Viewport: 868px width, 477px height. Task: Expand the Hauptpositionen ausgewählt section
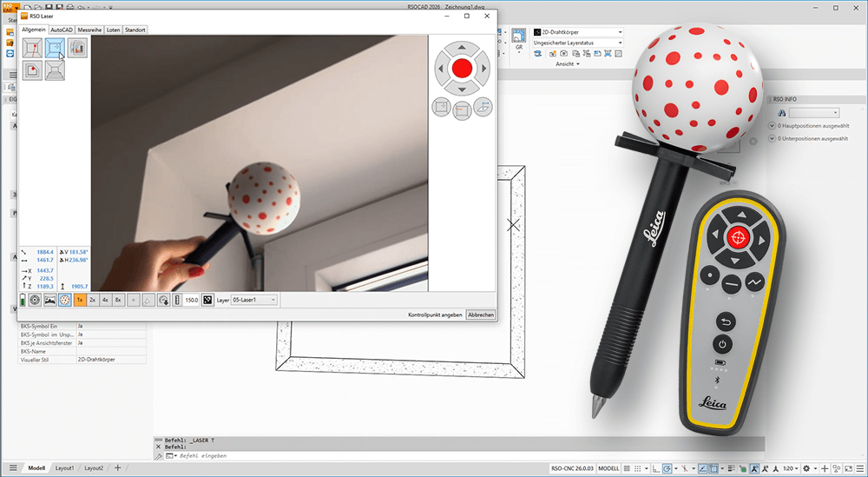pyautogui.click(x=773, y=126)
